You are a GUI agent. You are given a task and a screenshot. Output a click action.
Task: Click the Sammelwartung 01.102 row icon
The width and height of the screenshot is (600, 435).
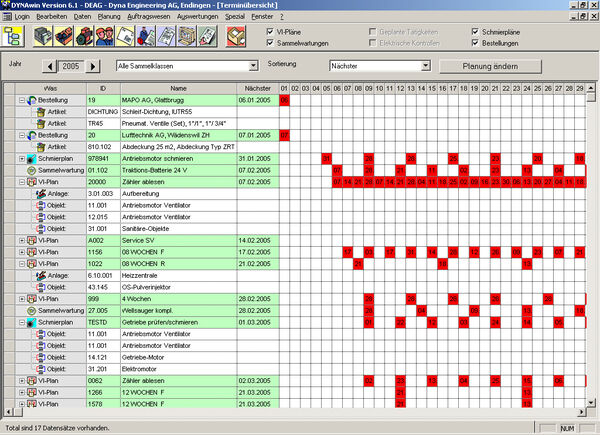[x=32, y=170]
